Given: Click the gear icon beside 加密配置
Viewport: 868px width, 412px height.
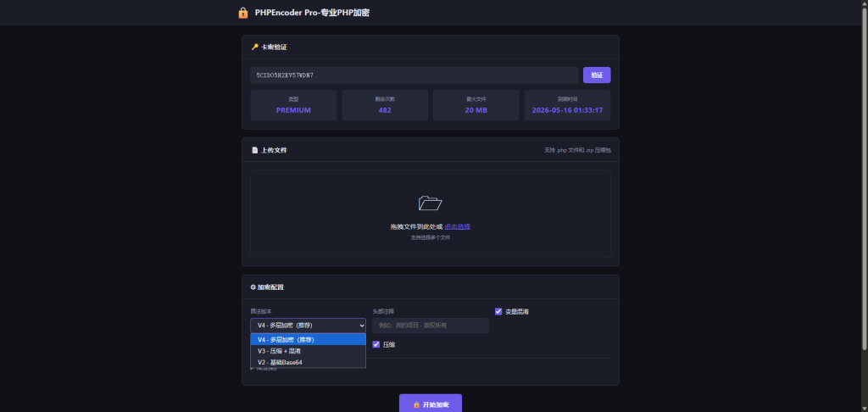Looking at the screenshot, I should (253, 287).
